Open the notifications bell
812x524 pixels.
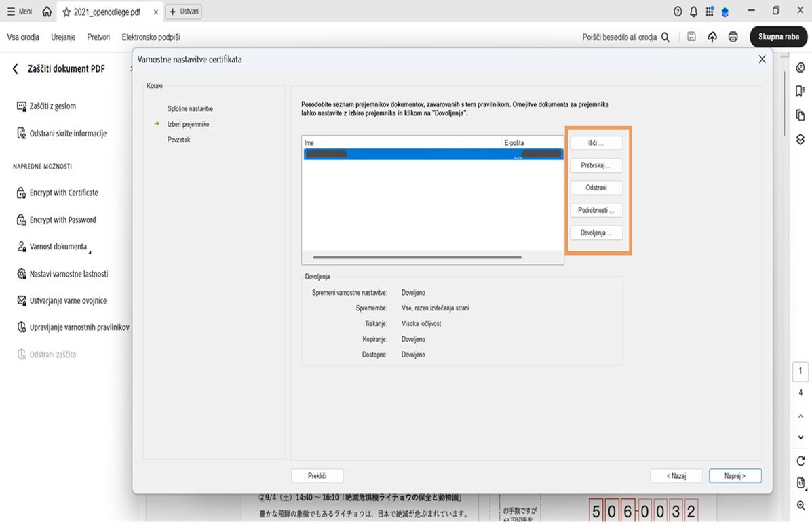click(x=693, y=12)
